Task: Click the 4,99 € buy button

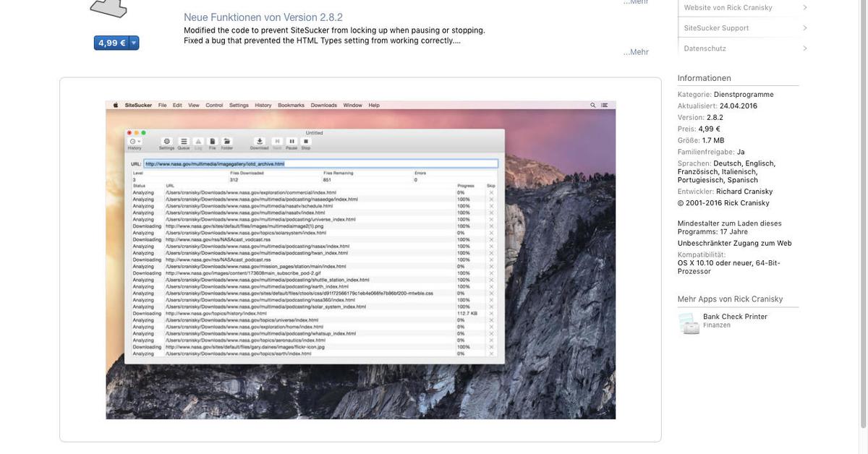Action: 111,43
